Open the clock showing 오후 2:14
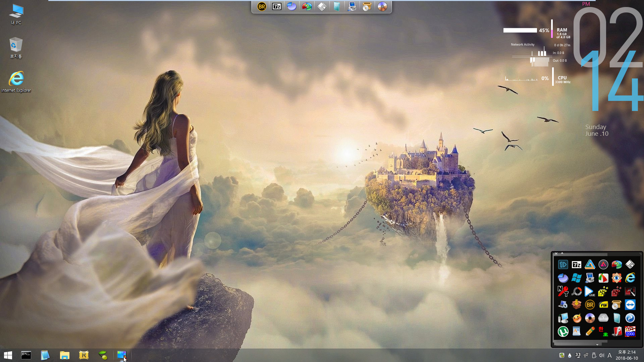The width and height of the screenshot is (644, 362). point(627,355)
